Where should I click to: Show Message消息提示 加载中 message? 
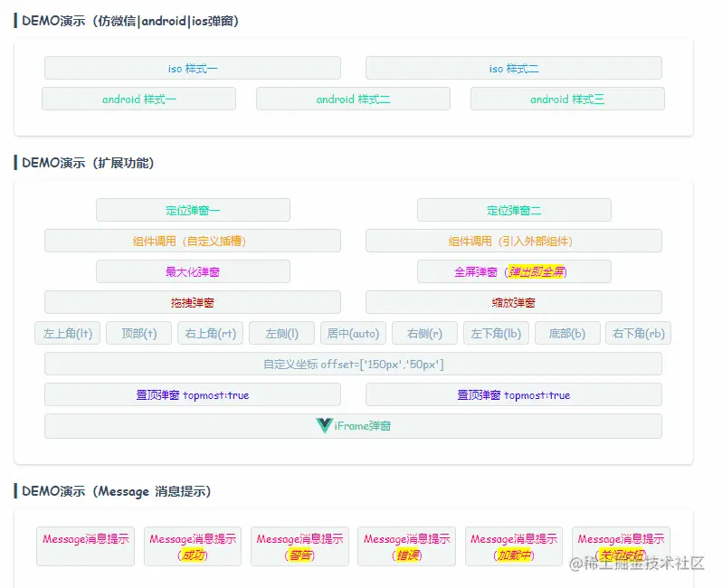514,546
